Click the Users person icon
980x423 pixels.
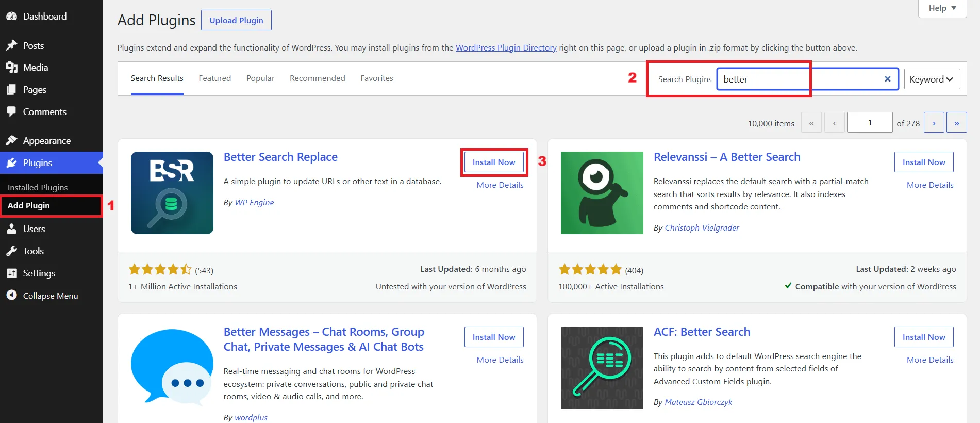(11, 229)
